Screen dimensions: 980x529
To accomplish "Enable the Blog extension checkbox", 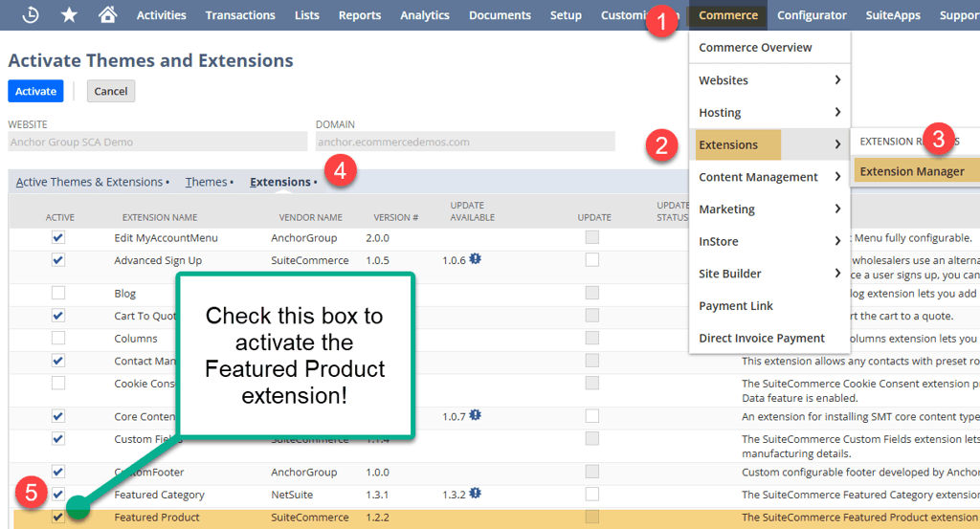I will pyautogui.click(x=58, y=293).
